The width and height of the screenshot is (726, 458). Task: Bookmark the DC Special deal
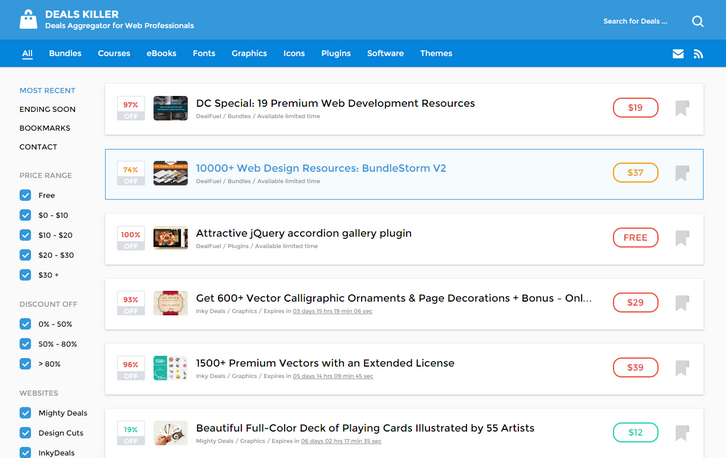coord(682,108)
